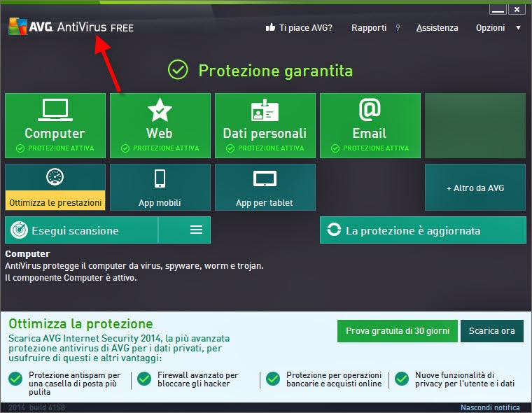Click the Rapporti count badge 9
This screenshot has height=413, width=532.
tap(398, 28)
